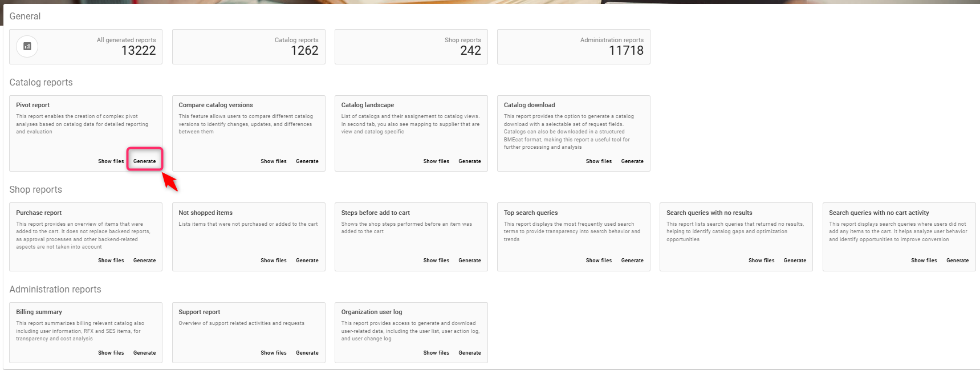Generate the Not shopped items report
980x370 pixels.
307,261
